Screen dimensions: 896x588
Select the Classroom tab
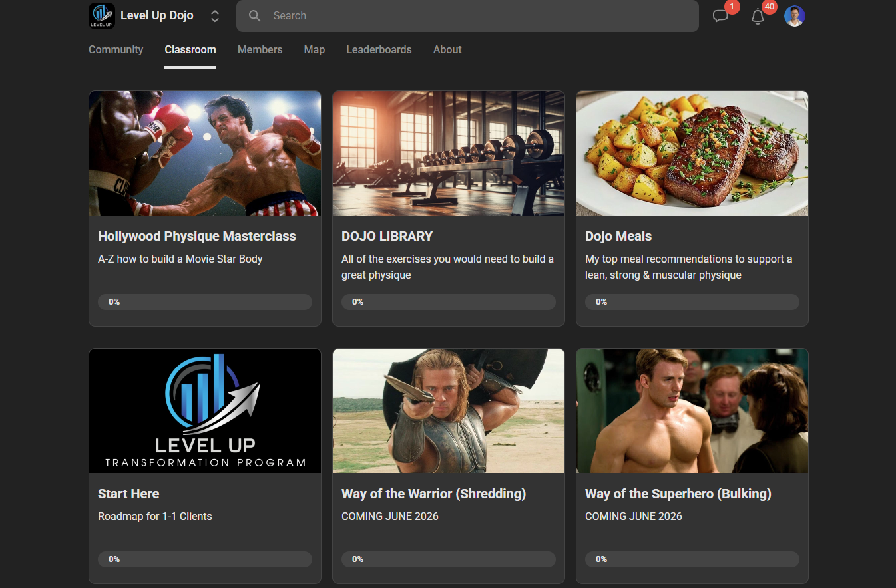[190, 49]
